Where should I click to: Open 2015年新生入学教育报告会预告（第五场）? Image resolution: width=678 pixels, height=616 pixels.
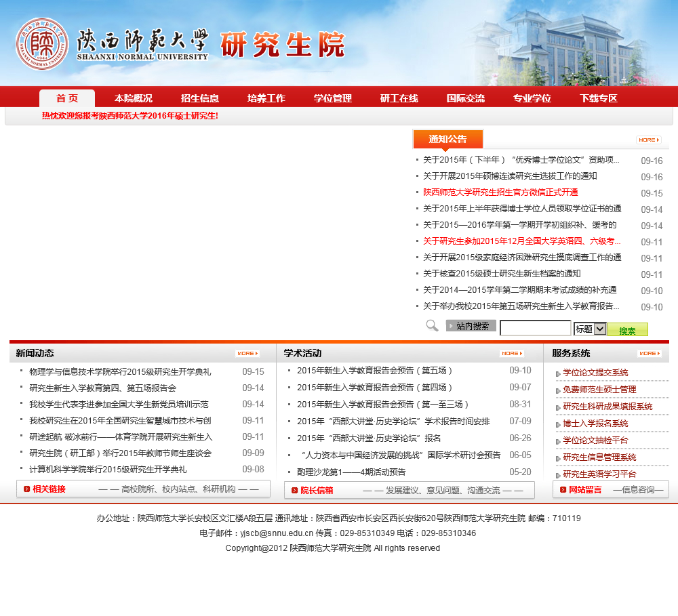tap(374, 371)
